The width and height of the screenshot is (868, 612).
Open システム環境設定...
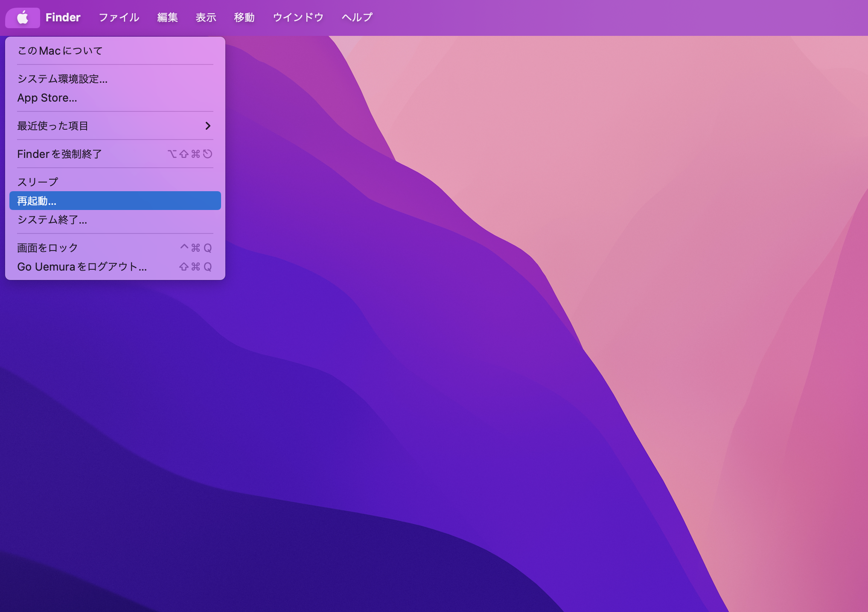tap(115, 79)
